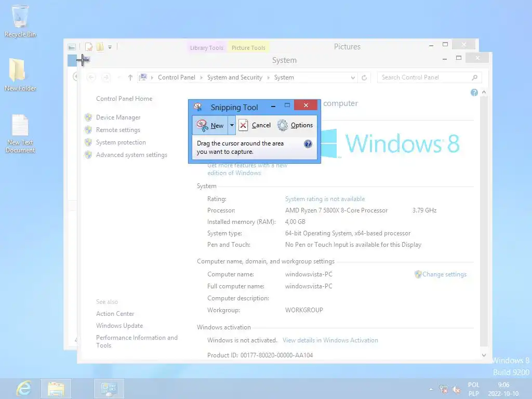Open System protection link
This screenshot has width=532, height=399.
121,142
